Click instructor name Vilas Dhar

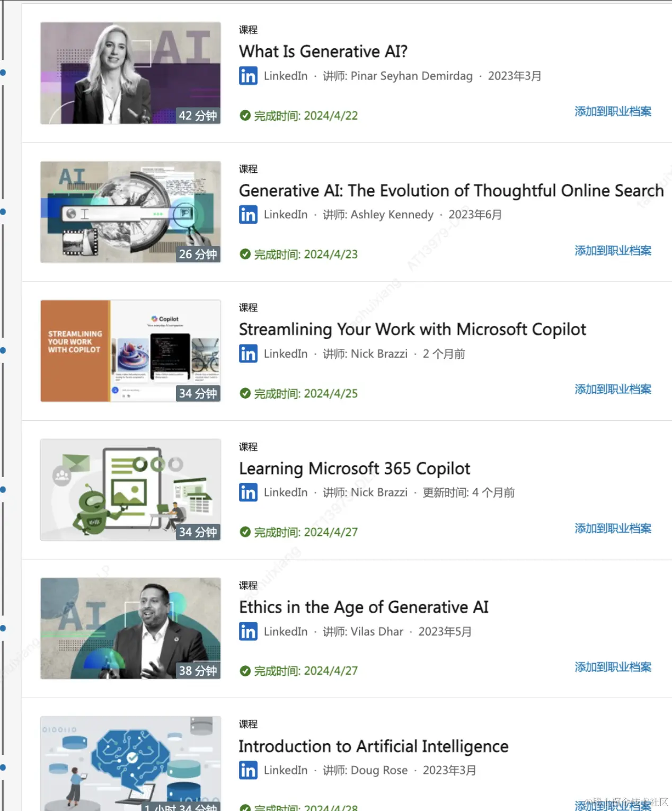[x=377, y=631]
